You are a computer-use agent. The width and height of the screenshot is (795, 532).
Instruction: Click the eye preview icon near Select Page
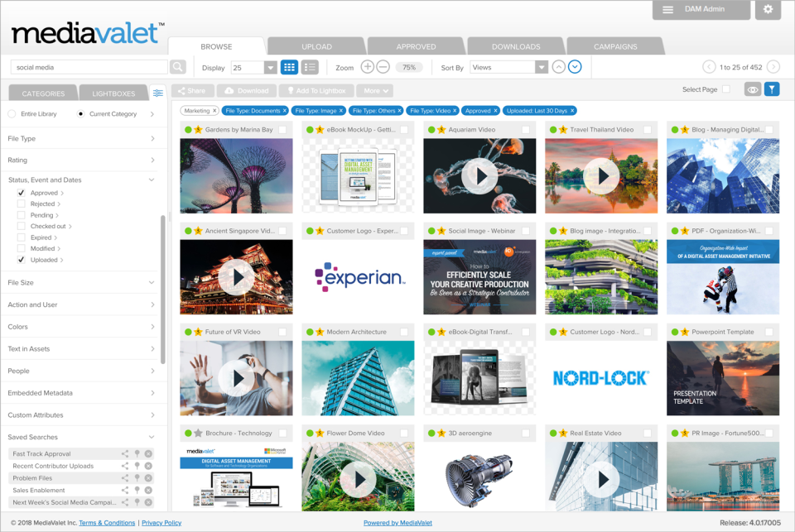coord(753,89)
